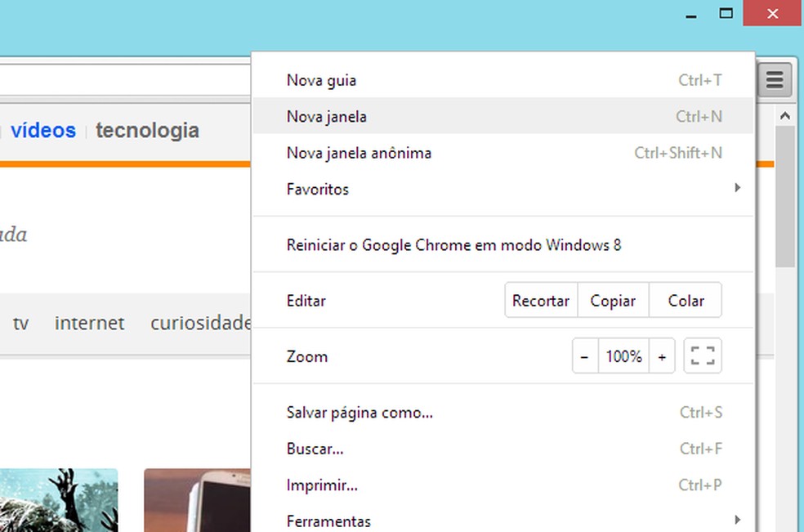This screenshot has height=532, width=804.
Task: Select the Colar button
Action: coord(686,300)
